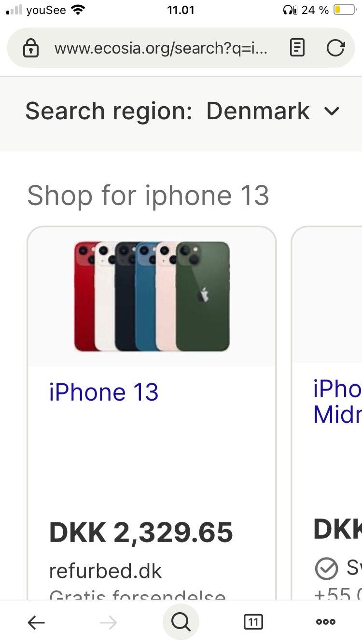Show open tabs via the 11 icon

point(253,622)
